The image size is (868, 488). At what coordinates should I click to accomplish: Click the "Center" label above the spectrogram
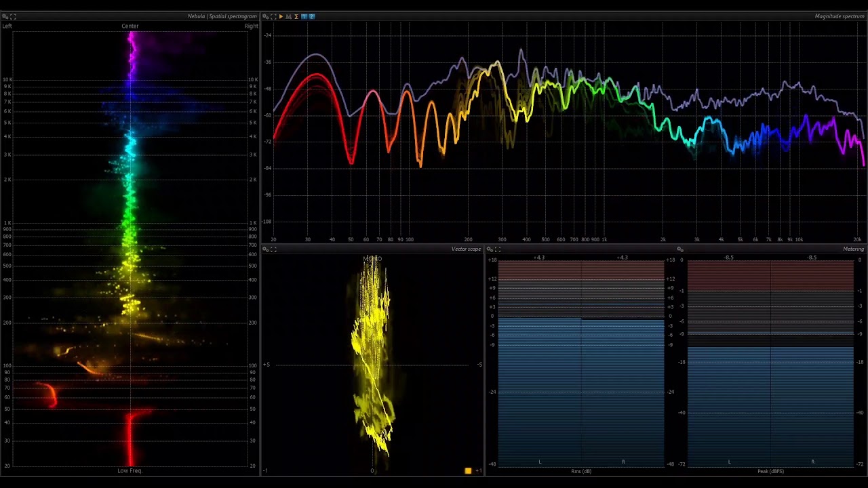point(130,26)
